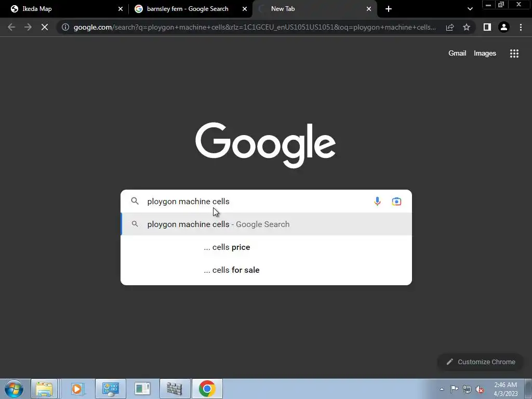Start voice search with microphone icon

pyautogui.click(x=377, y=201)
